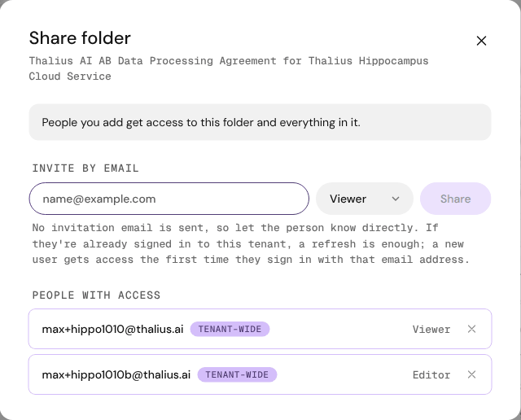This screenshot has height=420, width=521.
Task: Click the name@example.com email field
Action: [x=169, y=199]
